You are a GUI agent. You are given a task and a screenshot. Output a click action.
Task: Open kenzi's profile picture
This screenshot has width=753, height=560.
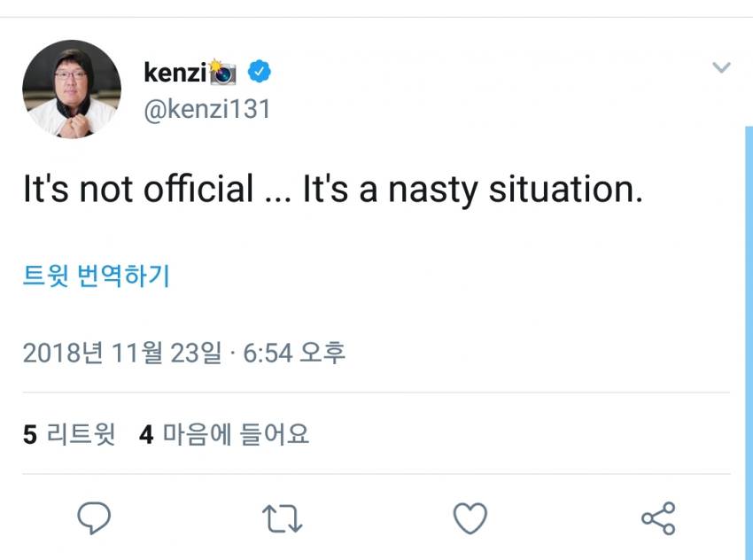pos(72,89)
